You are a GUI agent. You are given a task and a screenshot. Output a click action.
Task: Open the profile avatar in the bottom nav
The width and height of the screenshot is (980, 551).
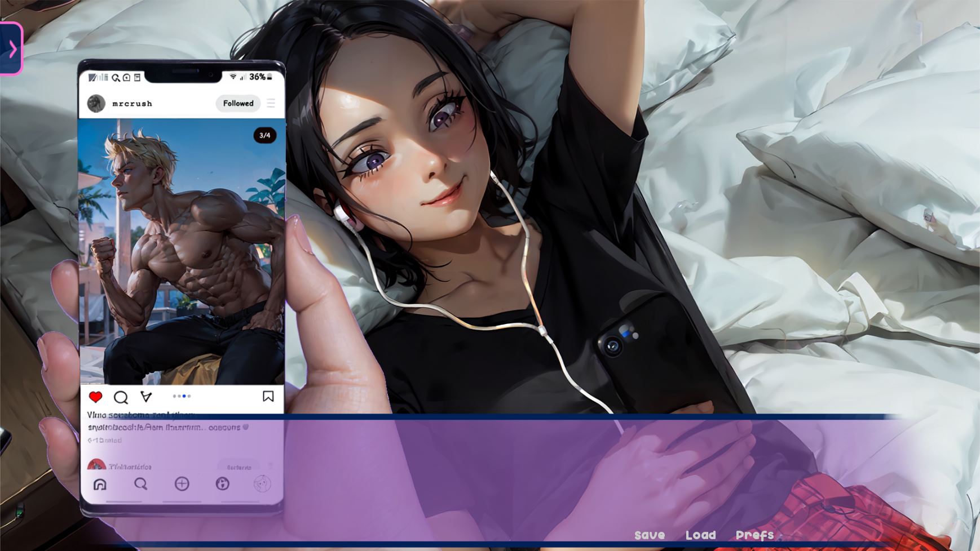tap(262, 484)
